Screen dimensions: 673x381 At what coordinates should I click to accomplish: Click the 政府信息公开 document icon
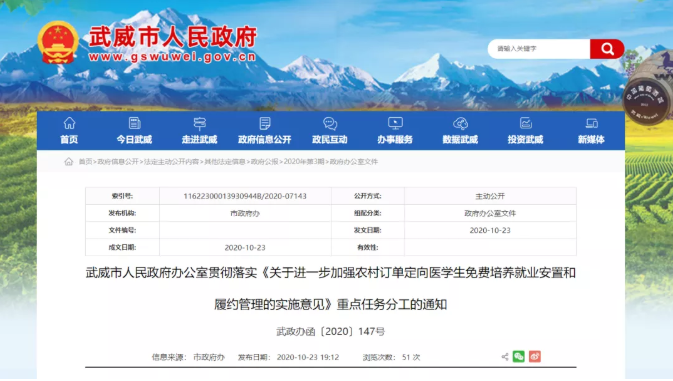[265, 124]
